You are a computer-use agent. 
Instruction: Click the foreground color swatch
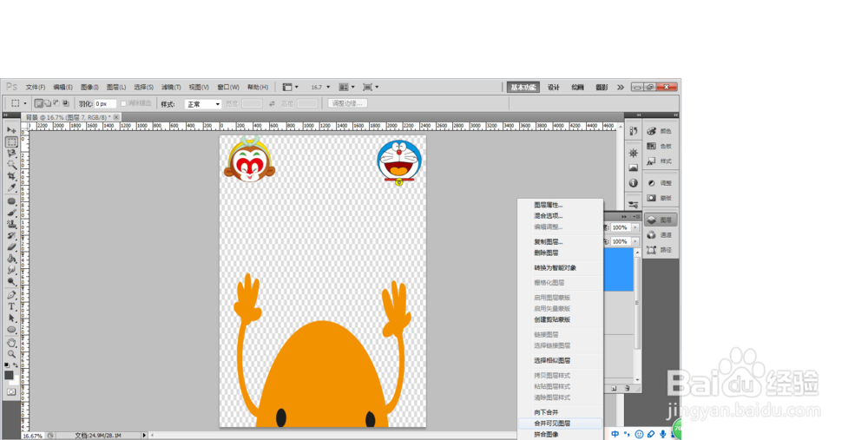(x=9, y=375)
